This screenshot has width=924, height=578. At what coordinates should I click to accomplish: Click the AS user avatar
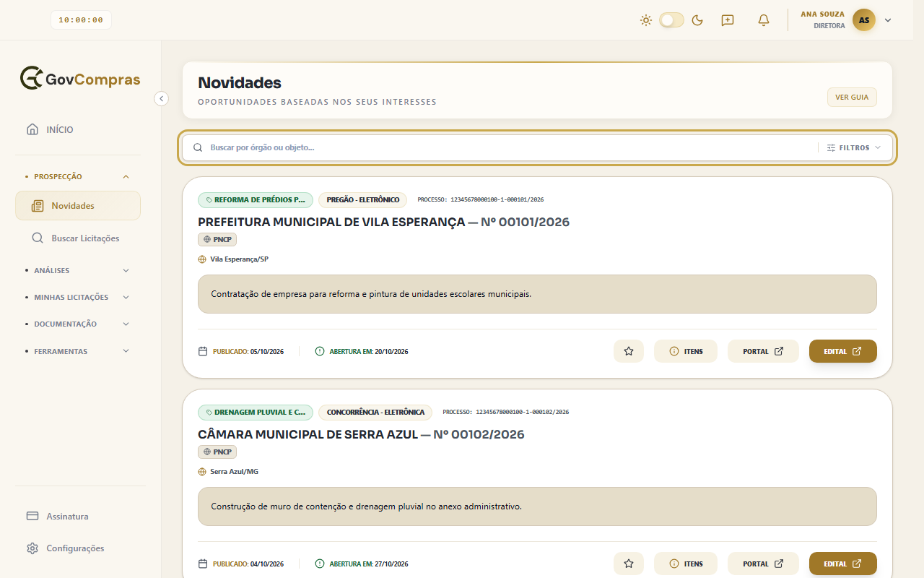click(x=864, y=20)
